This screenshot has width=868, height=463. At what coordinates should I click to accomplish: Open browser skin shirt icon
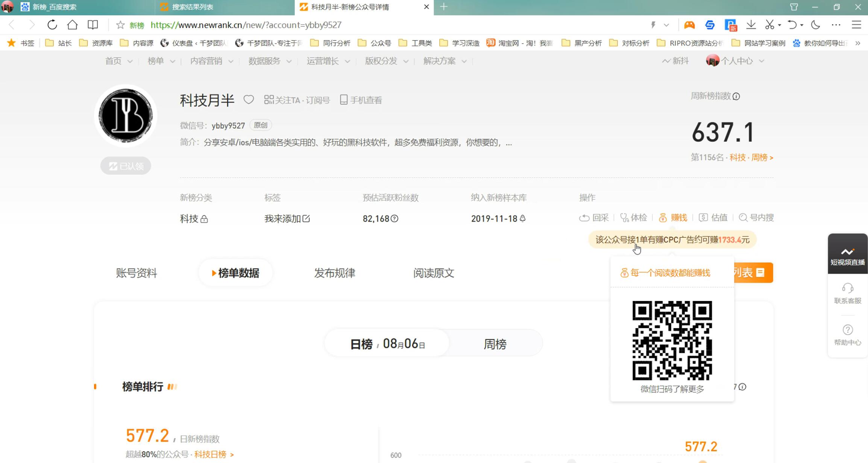(x=794, y=7)
